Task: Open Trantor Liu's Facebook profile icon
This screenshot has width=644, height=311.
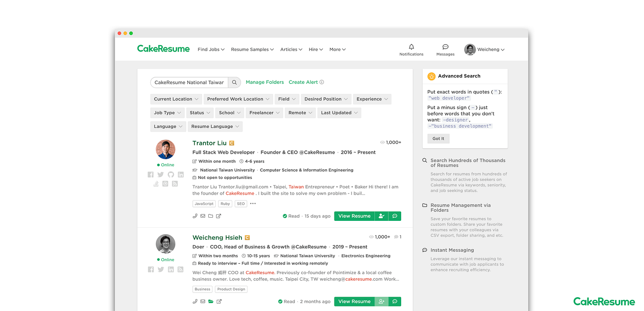Action: tap(150, 175)
